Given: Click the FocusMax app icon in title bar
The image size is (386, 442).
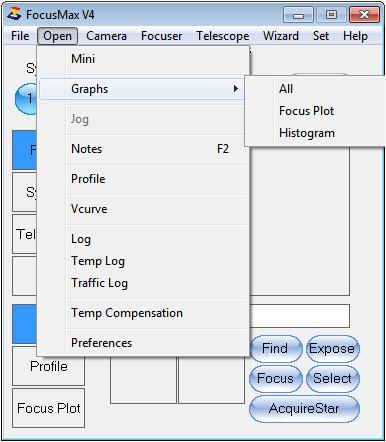Looking at the screenshot, I should point(14,14).
